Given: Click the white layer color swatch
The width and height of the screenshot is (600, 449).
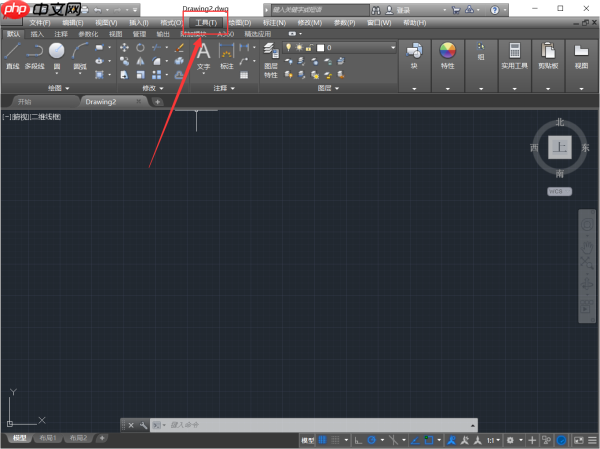Looking at the screenshot, I should coord(321,47).
